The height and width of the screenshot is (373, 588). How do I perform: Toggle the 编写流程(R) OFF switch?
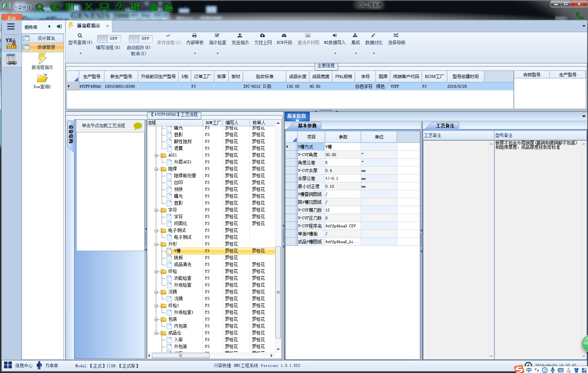(109, 38)
